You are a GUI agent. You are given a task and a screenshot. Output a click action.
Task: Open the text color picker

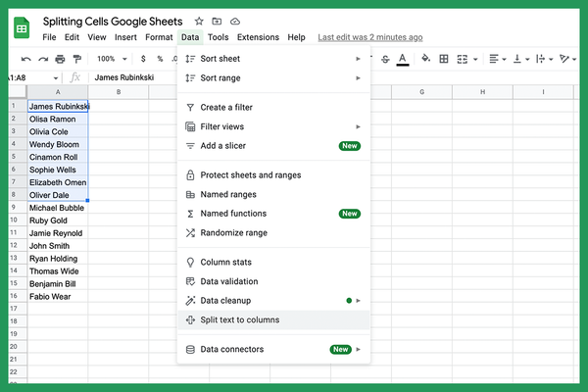click(403, 59)
